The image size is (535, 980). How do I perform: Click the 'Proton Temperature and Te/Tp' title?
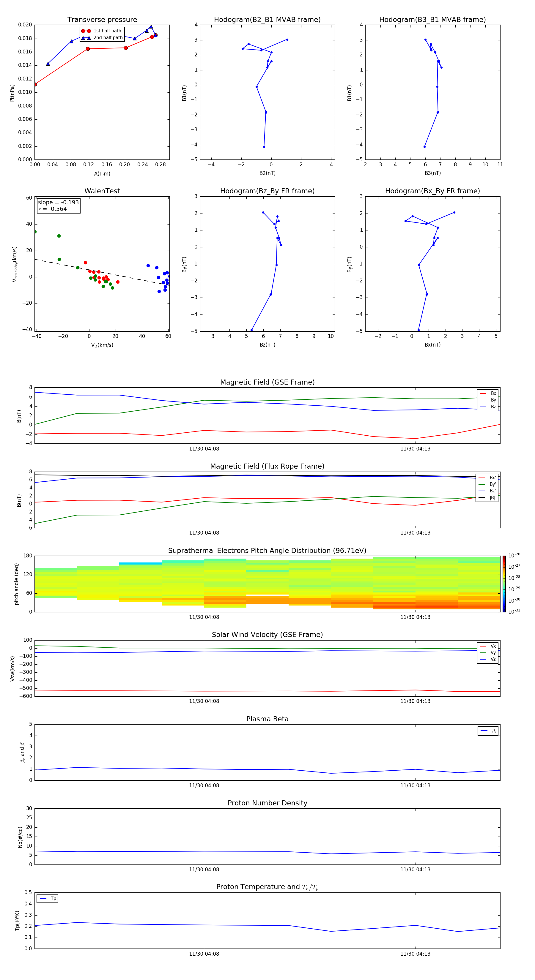[x=267, y=887]
